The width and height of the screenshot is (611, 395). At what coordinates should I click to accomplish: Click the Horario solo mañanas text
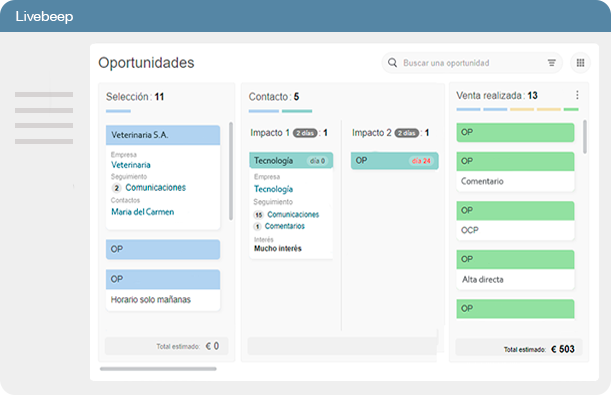[x=151, y=300]
